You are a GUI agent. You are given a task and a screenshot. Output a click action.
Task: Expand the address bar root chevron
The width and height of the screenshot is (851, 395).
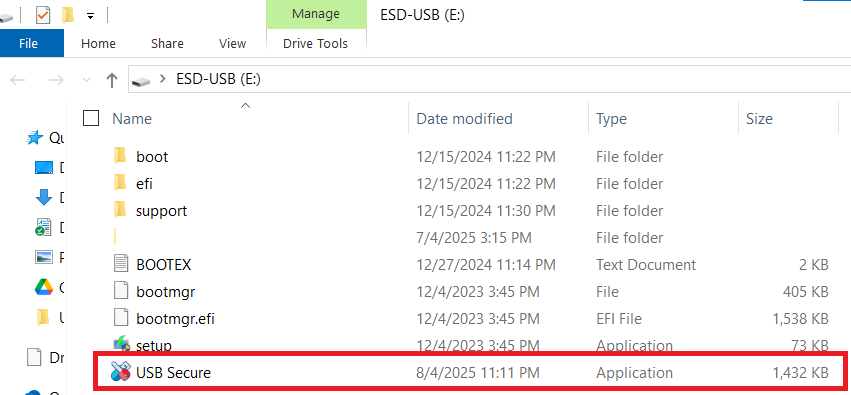[162, 79]
